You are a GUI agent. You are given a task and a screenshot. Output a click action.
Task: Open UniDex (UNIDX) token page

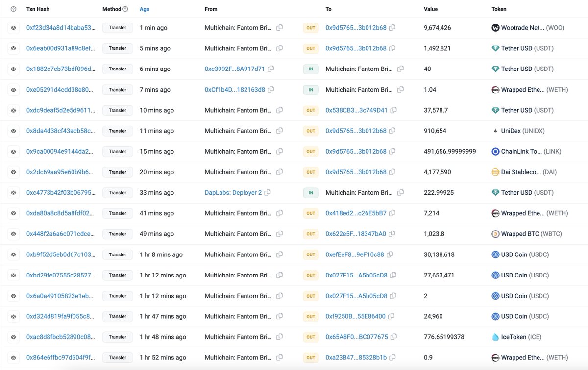[x=523, y=131]
